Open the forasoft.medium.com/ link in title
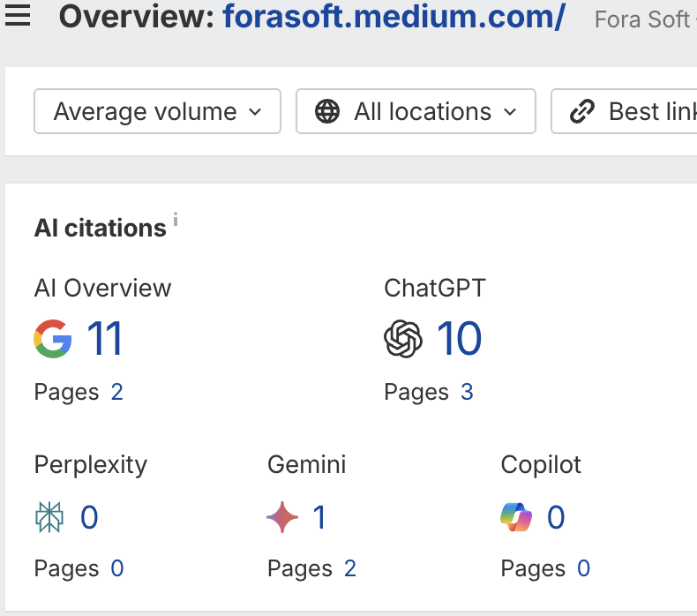The height and width of the screenshot is (616, 697). [x=393, y=17]
